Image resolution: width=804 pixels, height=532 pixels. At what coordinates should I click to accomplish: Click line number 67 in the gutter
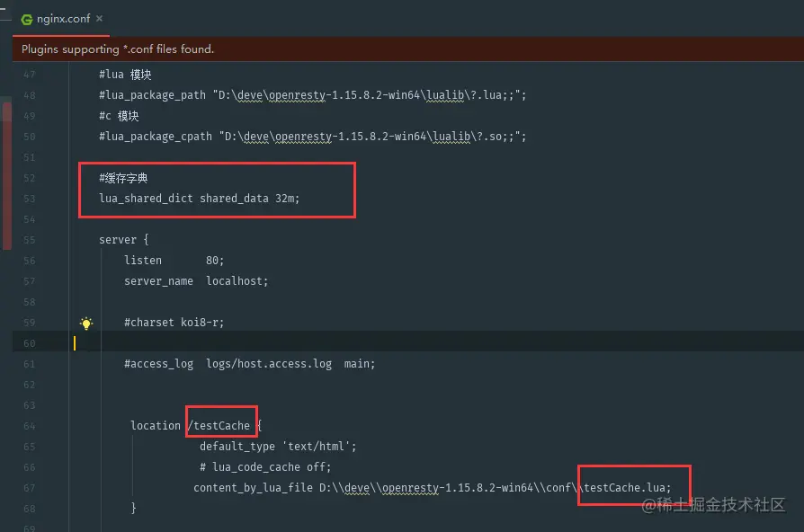pos(29,488)
